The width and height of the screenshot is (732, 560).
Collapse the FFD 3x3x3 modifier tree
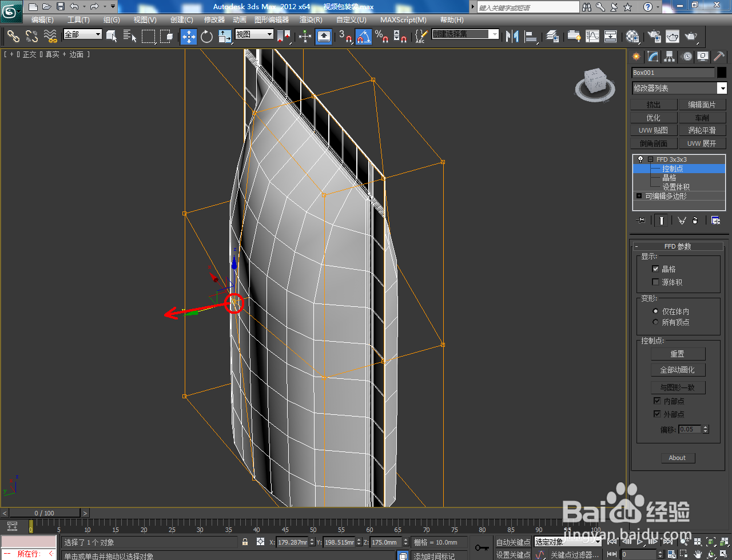650,159
